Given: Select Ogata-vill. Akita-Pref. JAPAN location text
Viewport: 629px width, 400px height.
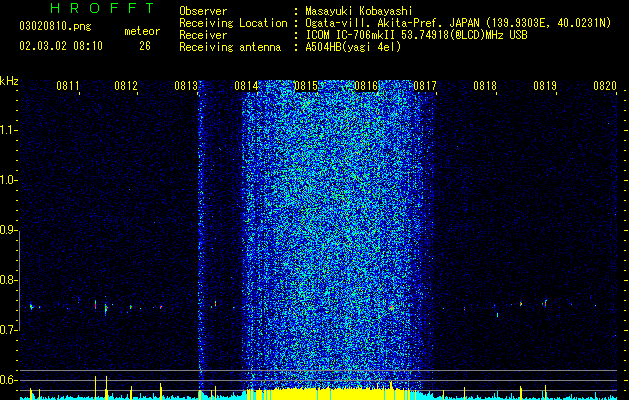Looking at the screenshot, I should pos(458,23).
